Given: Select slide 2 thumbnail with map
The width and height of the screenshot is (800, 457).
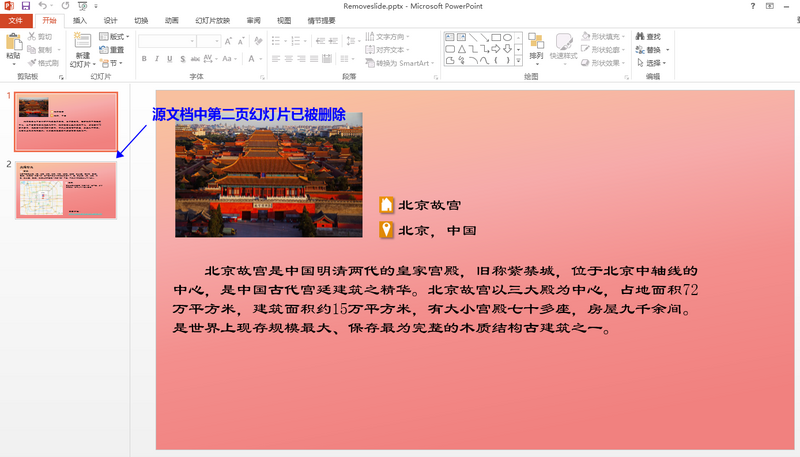Looking at the screenshot, I should [x=66, y=190].
